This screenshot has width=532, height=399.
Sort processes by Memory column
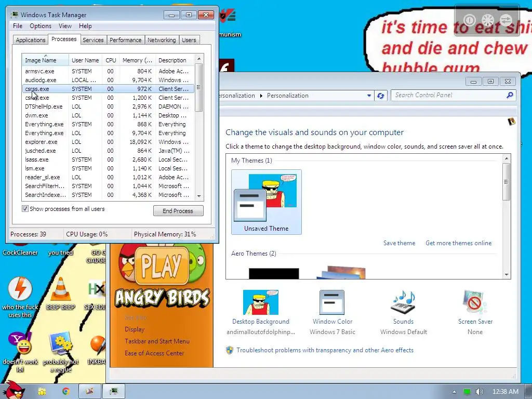tap(137, 60)
